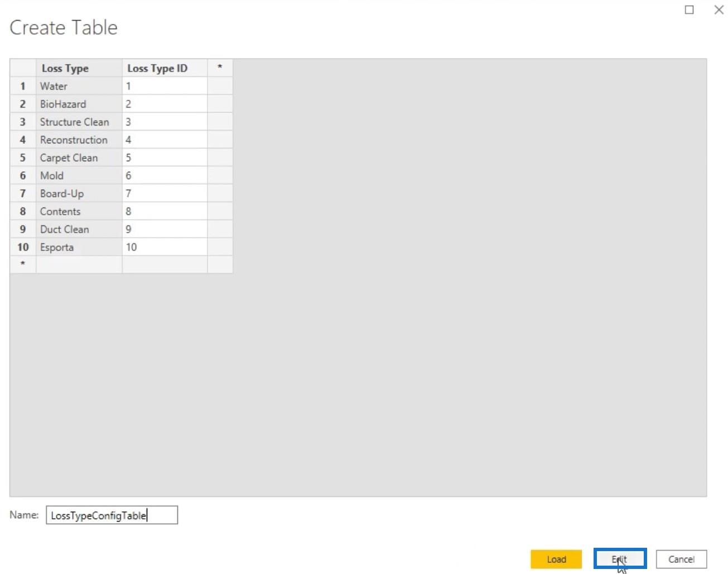Screen dimensions: 728x574
Task: Click the Edit button
Action: pyautogui.click(x=620, y=559)
